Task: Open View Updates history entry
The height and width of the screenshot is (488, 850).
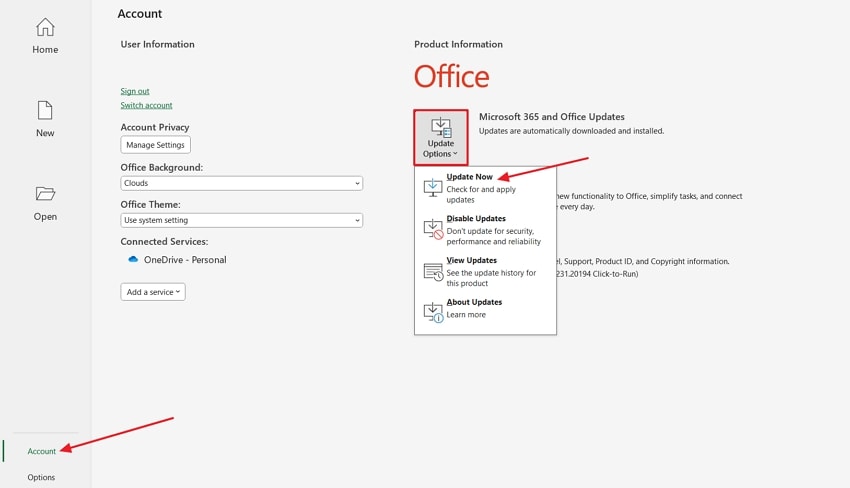Action: 485,271
